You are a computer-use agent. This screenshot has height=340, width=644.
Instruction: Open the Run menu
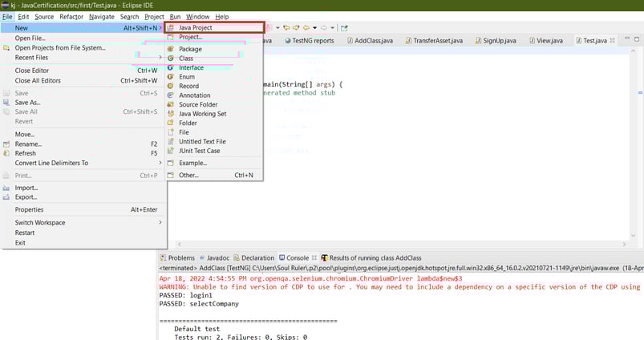[176, 17]
